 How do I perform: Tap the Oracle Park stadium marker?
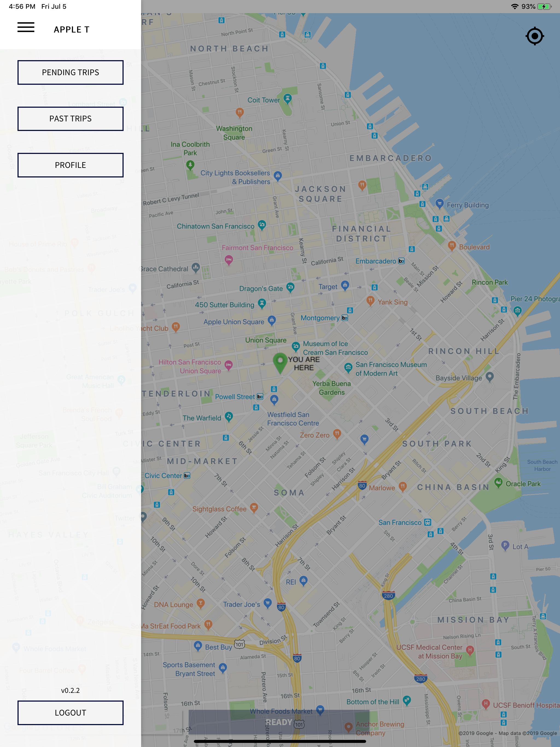[x=498, y=483]
